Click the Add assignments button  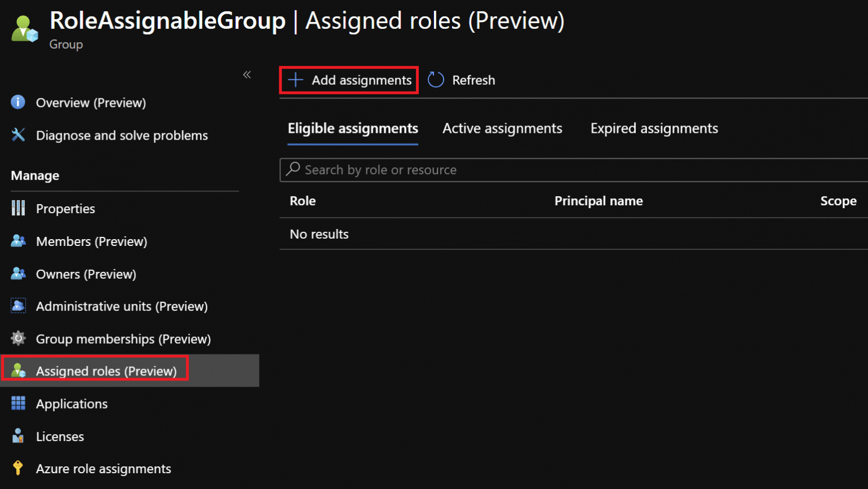pos(349,80)
